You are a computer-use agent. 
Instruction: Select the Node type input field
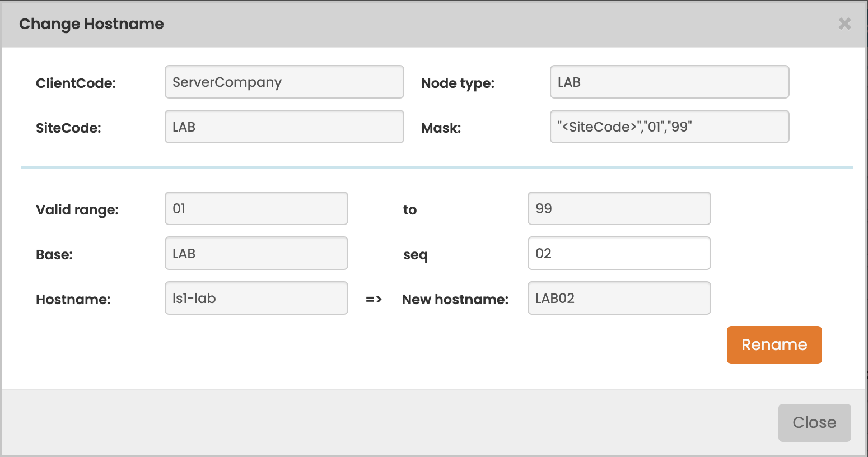point(669,82)
